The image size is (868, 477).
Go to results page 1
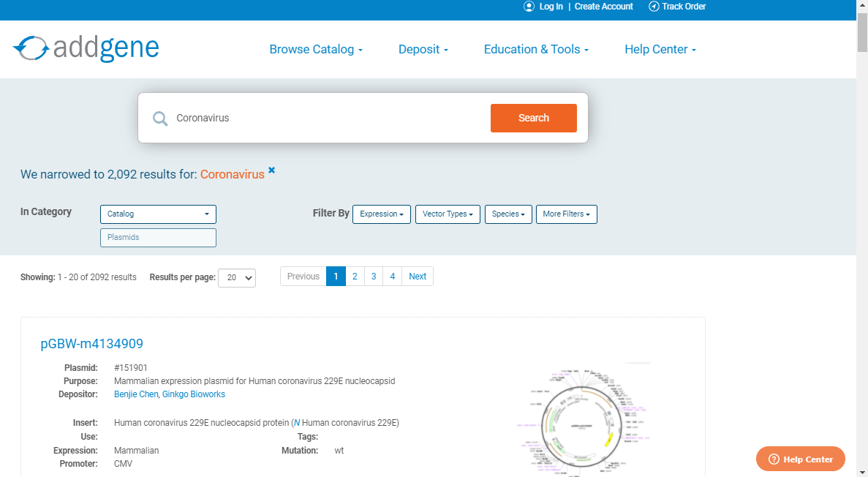point(336,277)
